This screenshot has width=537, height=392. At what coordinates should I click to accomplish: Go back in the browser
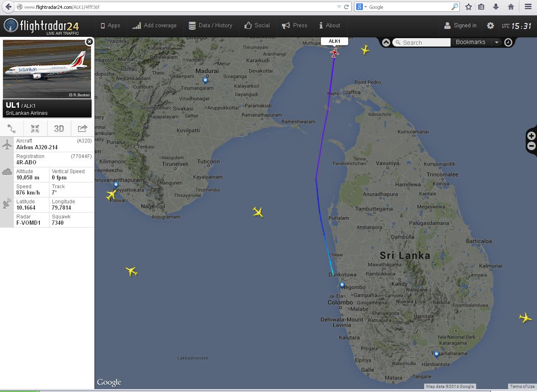8,7
